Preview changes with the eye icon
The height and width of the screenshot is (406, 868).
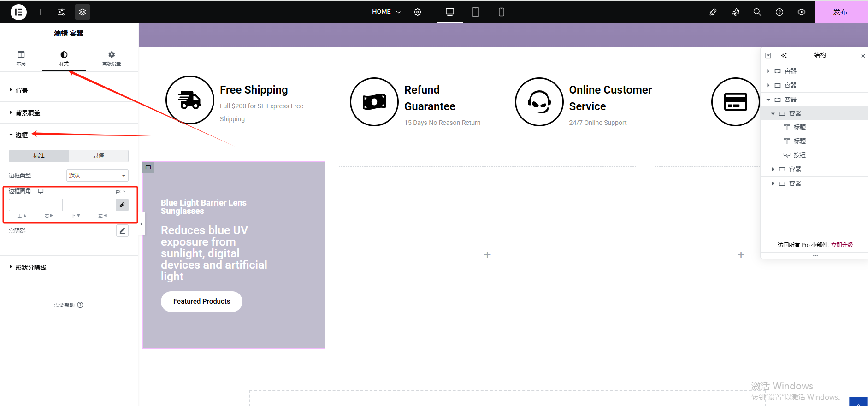coord(802,12)
